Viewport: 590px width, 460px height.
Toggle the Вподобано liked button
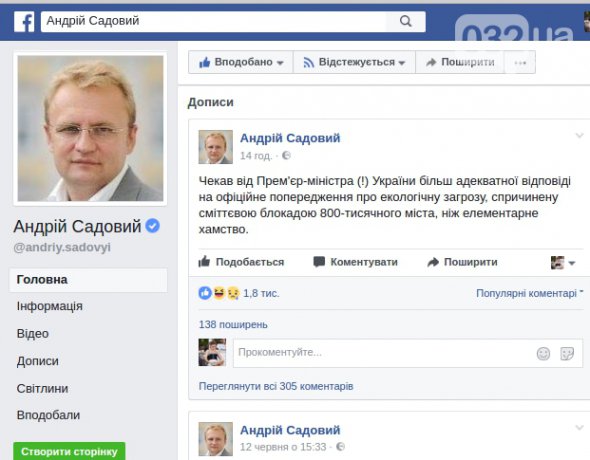pyautogui.click(x=241, y=62)
